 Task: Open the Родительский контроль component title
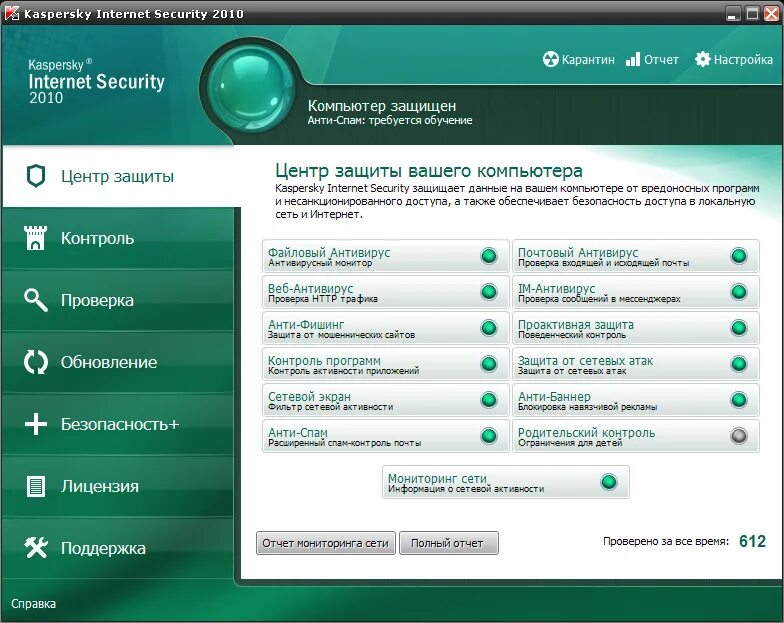[586, 432]
